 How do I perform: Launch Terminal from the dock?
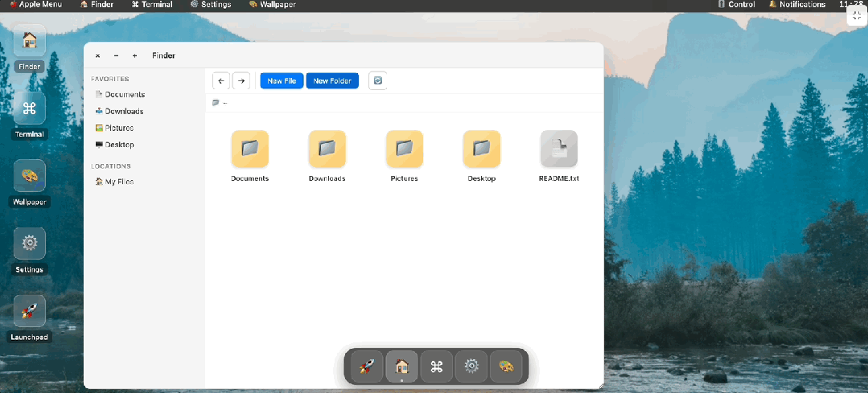coord(437,366)
